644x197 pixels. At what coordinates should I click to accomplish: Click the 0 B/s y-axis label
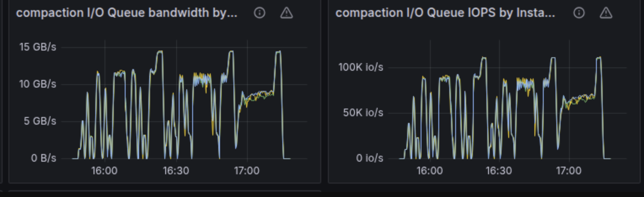click(x=43, y=158)
